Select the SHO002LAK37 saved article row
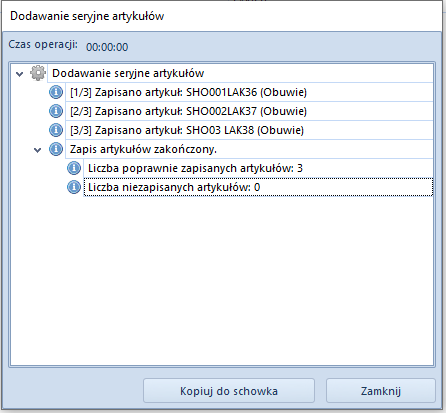Screen dimensions: 446x413 point(249,111)
